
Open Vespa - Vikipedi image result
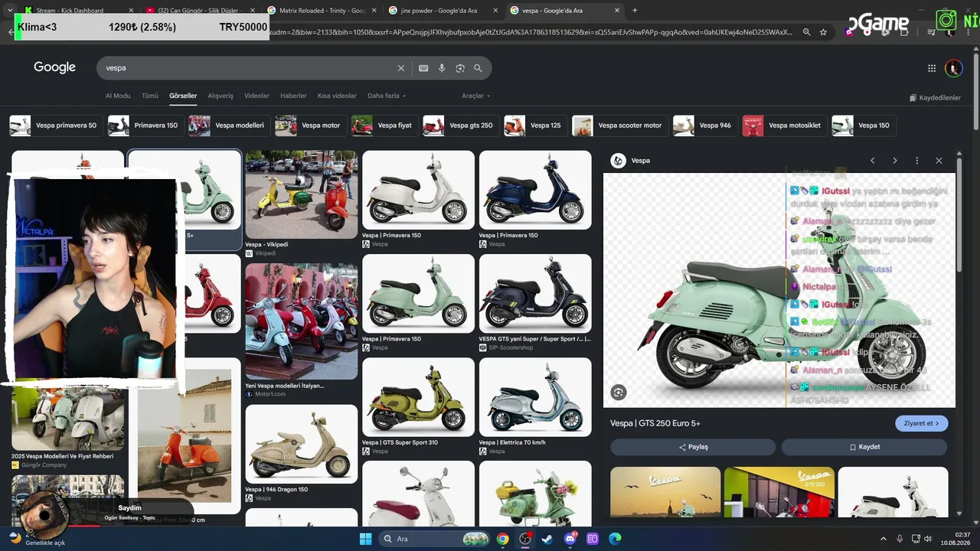pyautogui.click(x=301, y=194)
